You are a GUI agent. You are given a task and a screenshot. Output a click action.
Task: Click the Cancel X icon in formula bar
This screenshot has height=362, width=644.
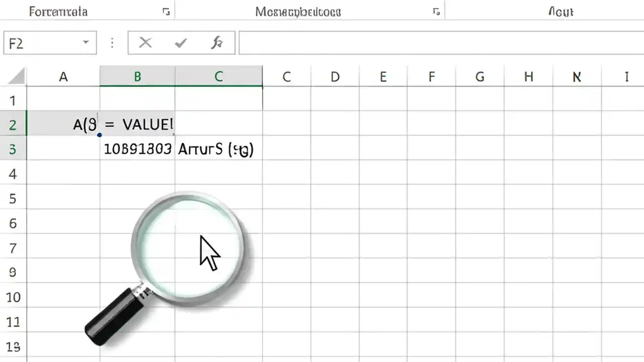pyautogui.click(x=145, y=43)
